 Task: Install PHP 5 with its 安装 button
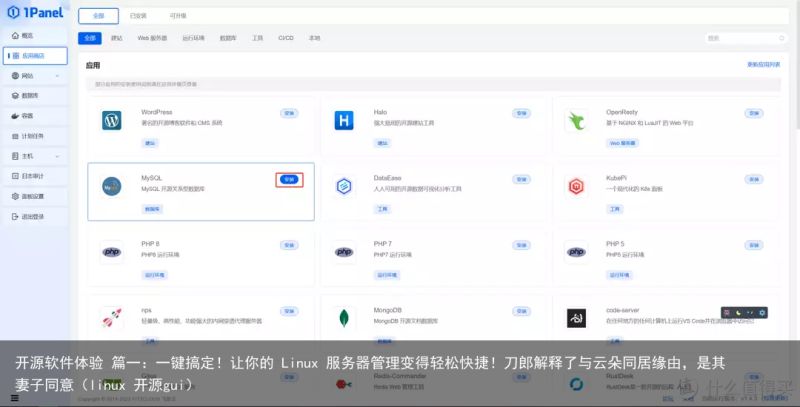coord(754,245)
